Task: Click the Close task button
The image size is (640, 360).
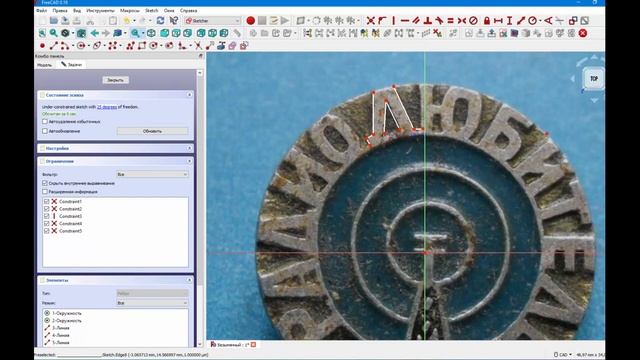Action: click(116, 80)
